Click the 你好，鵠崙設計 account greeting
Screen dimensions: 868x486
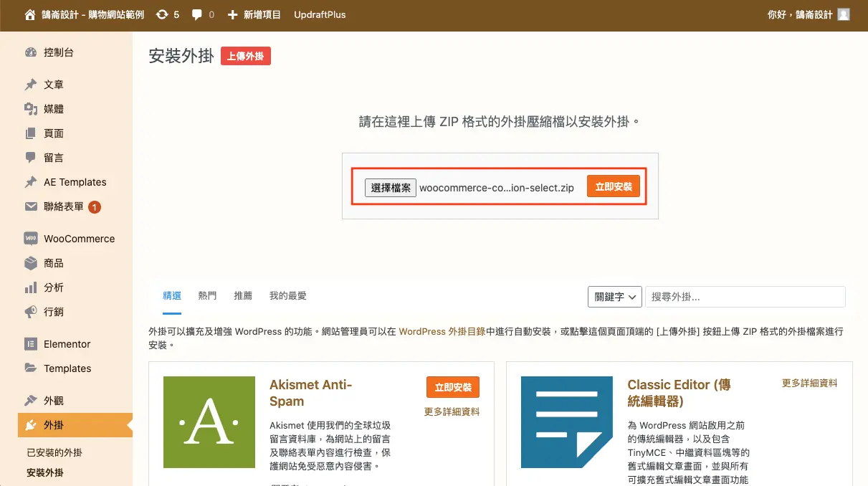800,14
